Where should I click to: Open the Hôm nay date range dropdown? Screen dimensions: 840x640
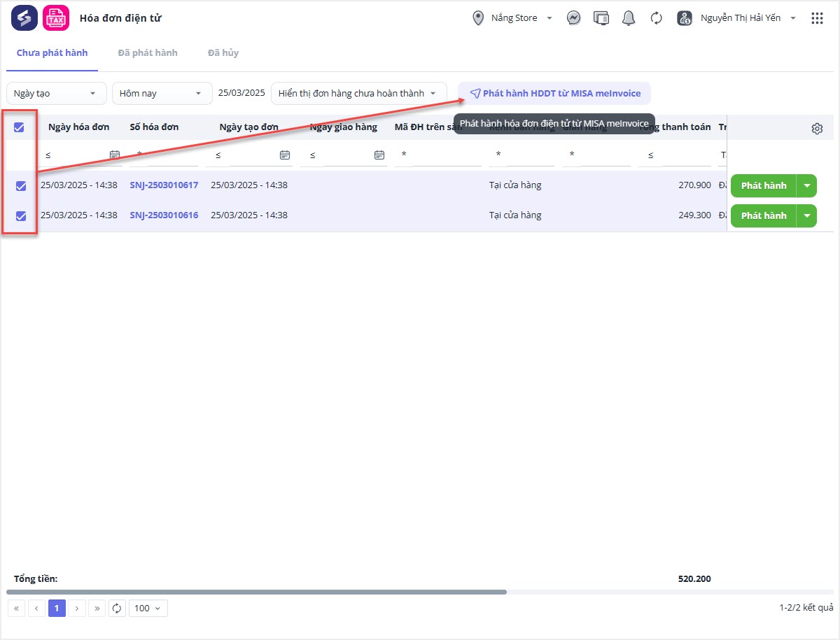(x=162, y=94)
